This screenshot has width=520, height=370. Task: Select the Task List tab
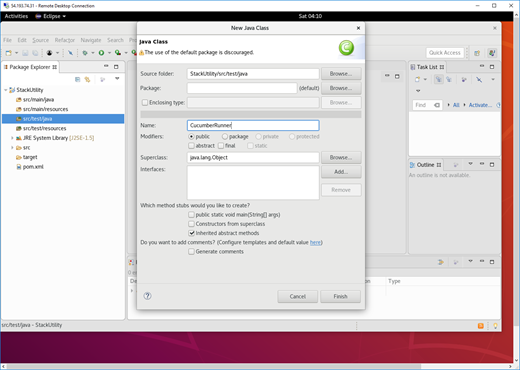pos(427,67)
